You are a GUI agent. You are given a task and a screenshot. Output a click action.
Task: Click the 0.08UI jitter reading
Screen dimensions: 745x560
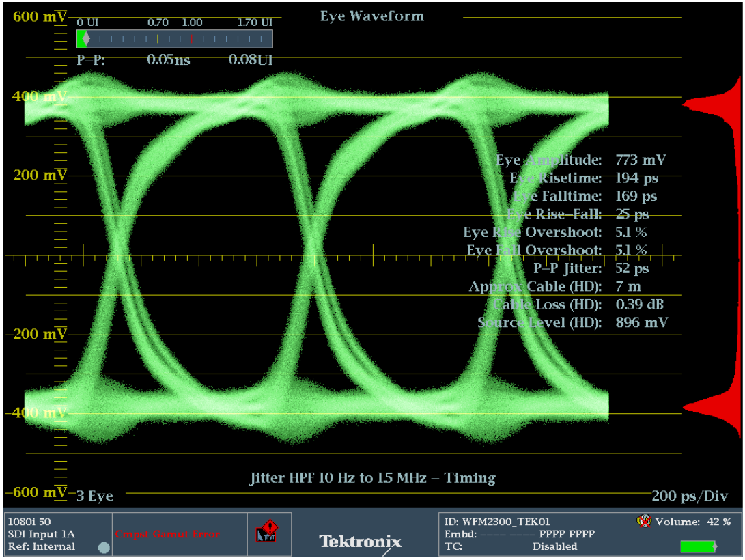251,60
